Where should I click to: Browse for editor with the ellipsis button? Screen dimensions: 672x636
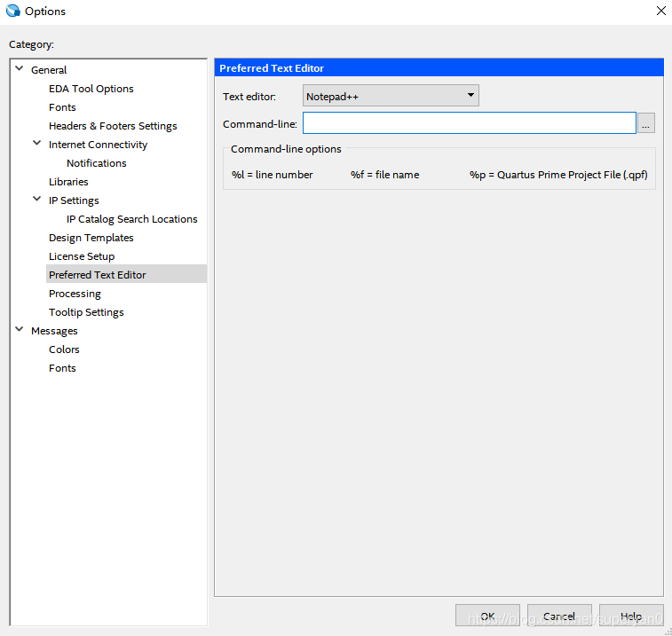click(646, 123)
